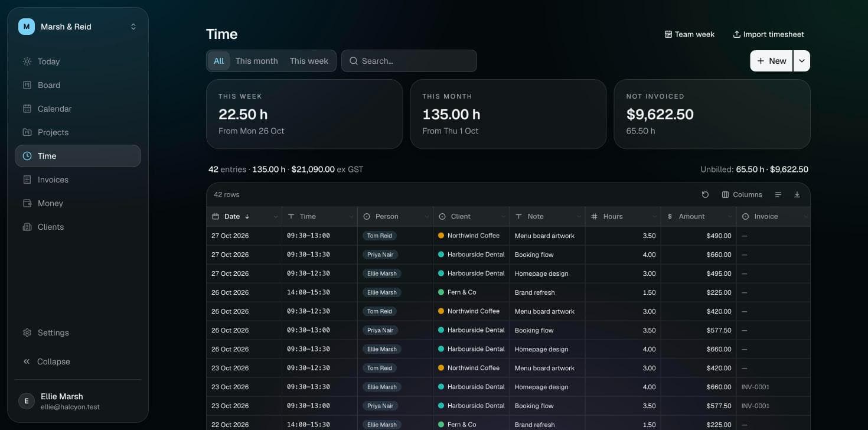
Task: Click Brand refresh note in 26 Oct row
Action: [x=535, y=292]
